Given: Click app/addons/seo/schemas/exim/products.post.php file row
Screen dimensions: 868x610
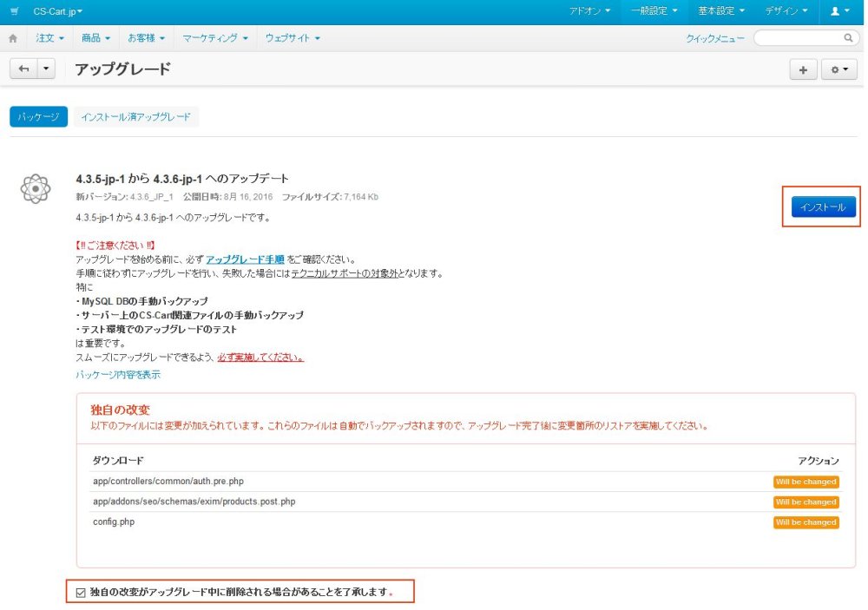Looking at the screenshot, I should point(465,502).
